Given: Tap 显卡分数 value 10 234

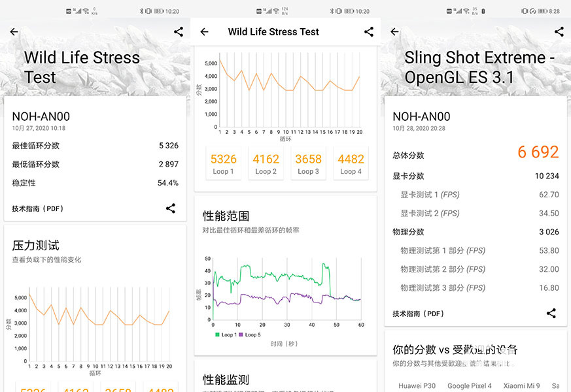Looking at the screenshot, I should coord(547,176).
